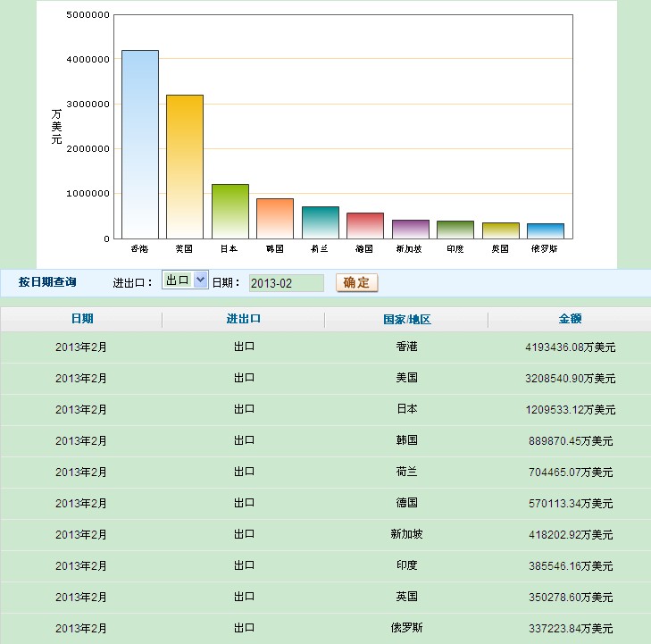Click the date field showing 2013-02

click(x=286, y=283)
